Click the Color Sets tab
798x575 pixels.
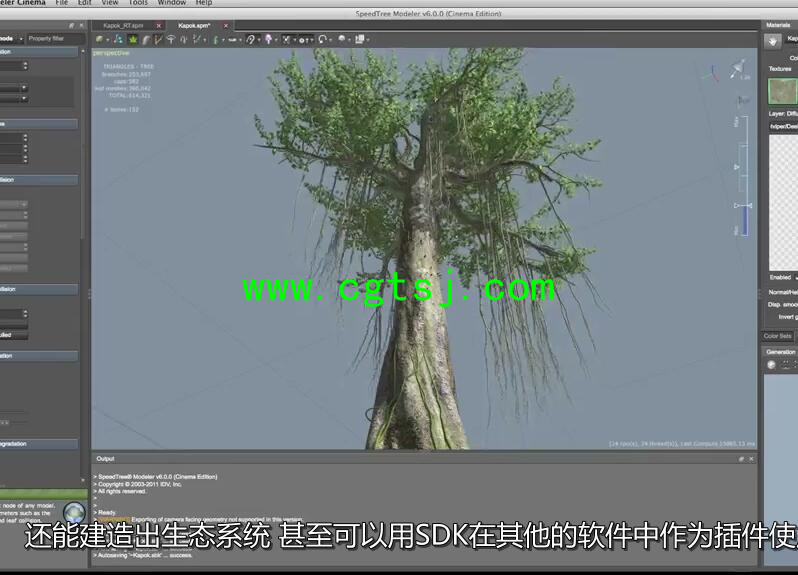click(x=777, y=336)
